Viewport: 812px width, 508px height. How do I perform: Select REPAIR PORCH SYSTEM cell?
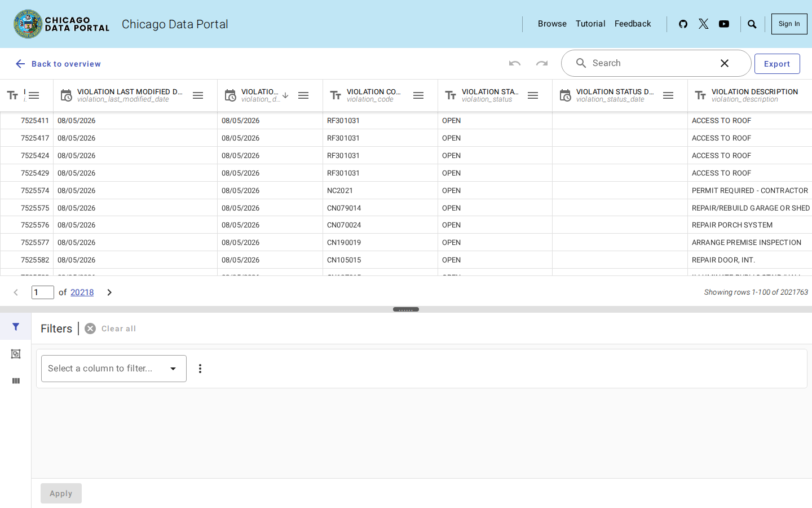coord(750,225)
